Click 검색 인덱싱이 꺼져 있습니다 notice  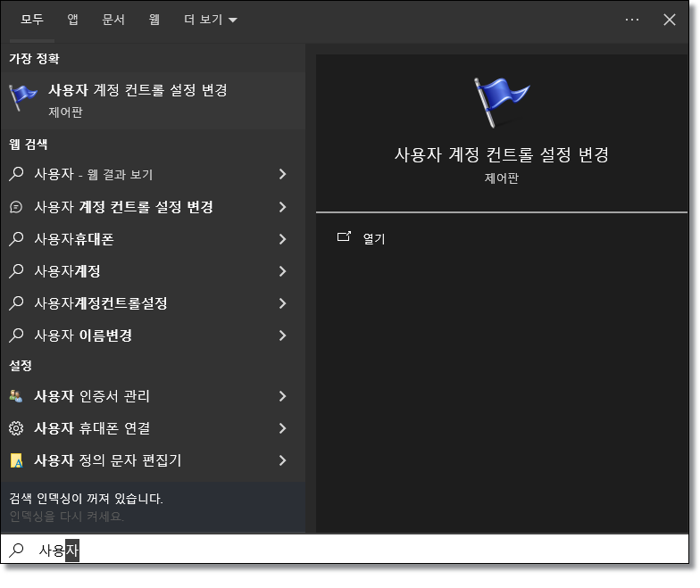tap(86, 498)
